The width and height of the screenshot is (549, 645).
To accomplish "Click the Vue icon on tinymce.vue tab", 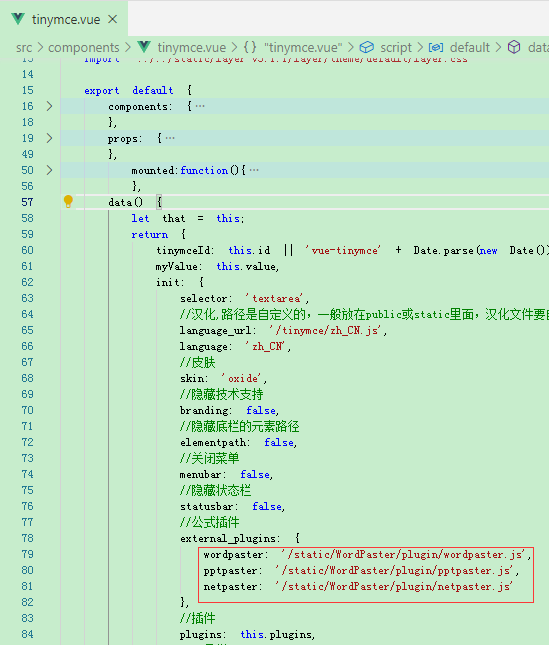I will click(x=18, y=19).
